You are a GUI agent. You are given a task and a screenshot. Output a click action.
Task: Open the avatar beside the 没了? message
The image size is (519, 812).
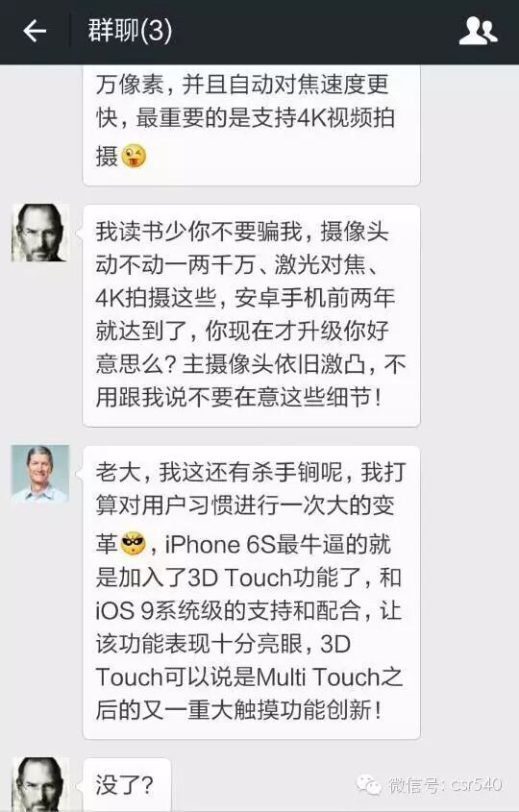tap(39, 784)
